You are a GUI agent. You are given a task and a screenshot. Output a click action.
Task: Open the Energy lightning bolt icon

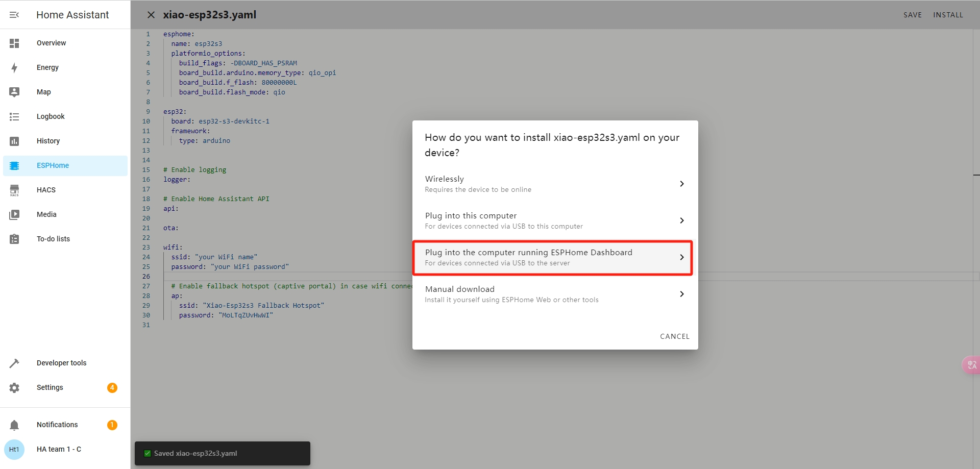(x=14, y=68)
